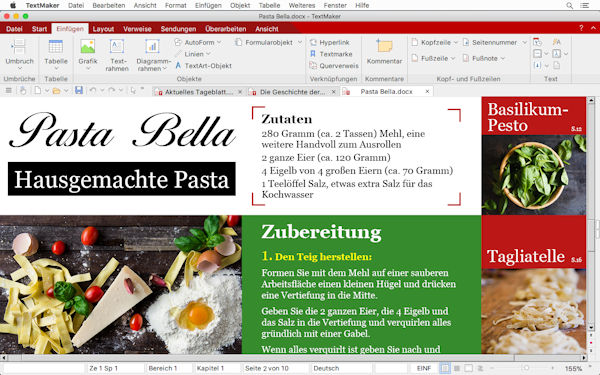Click the Fußzeile footer button
600x375 pixels.
[430, 58]
